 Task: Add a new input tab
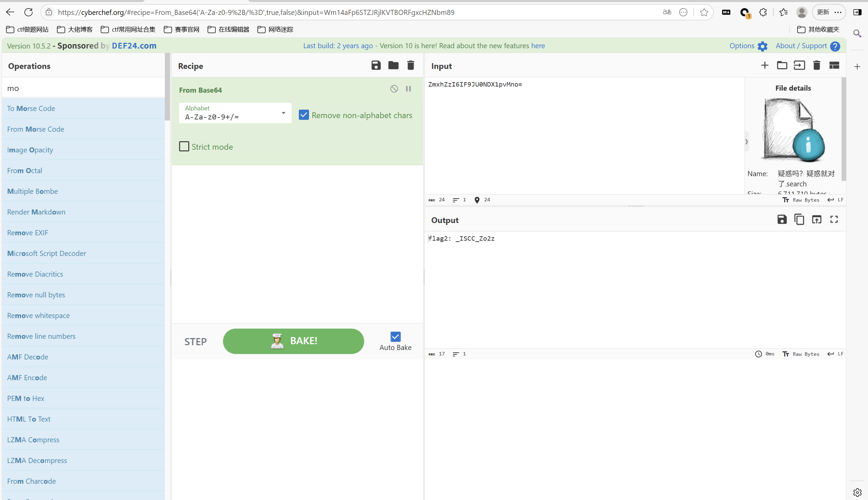[765, 65]
